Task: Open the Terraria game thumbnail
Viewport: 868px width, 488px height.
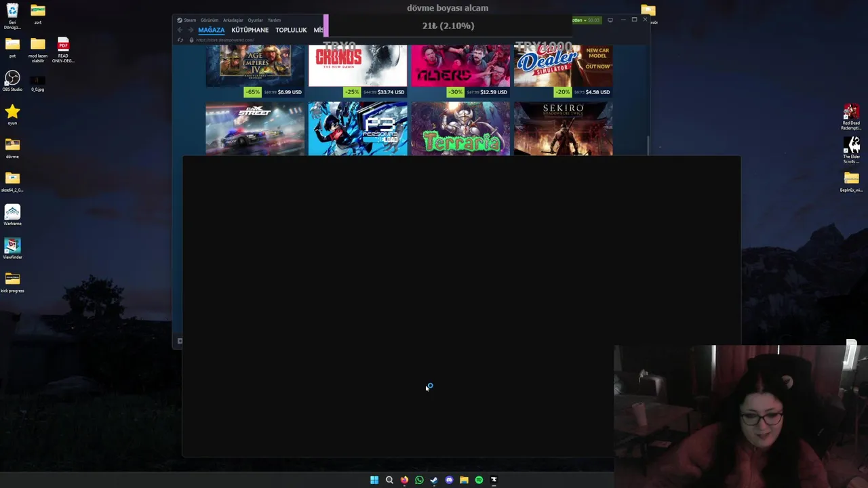Action: tap(460, 129)
